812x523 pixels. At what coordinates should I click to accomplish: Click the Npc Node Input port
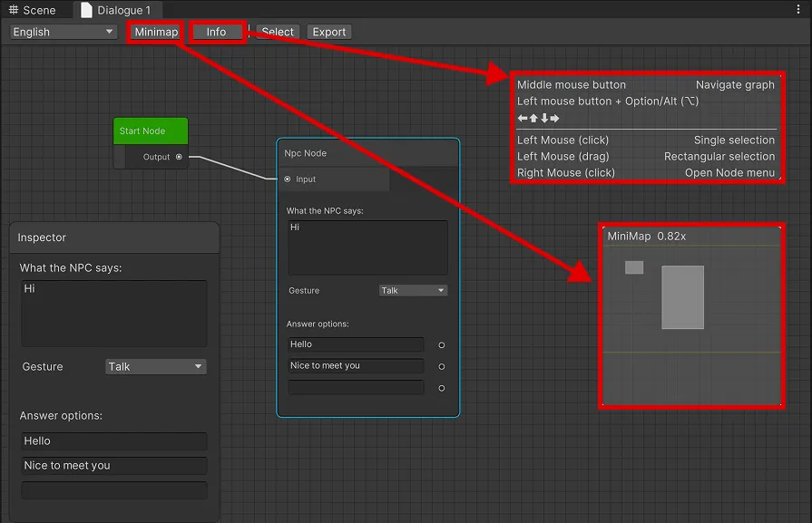point(288,179)
